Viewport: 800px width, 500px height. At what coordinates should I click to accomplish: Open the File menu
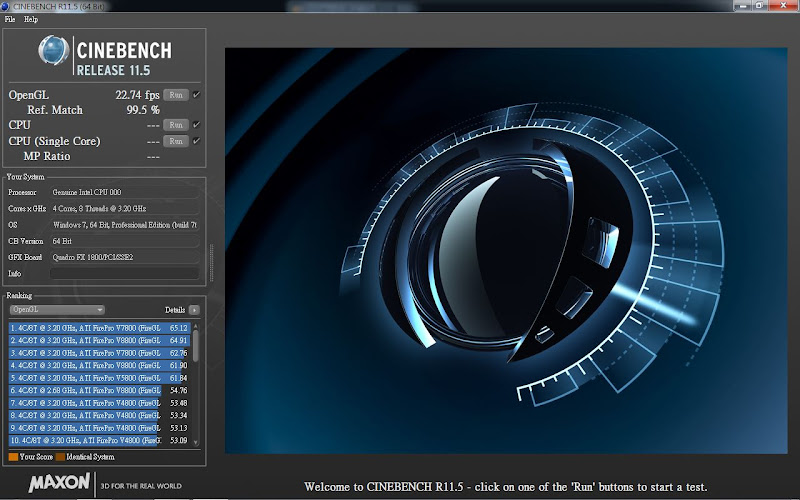click(x=10, y=19)
